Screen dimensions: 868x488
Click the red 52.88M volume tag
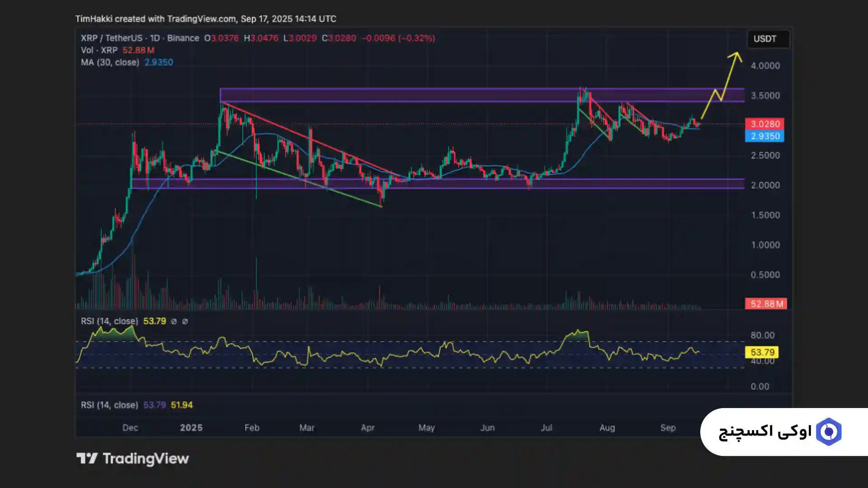[766, 304]
